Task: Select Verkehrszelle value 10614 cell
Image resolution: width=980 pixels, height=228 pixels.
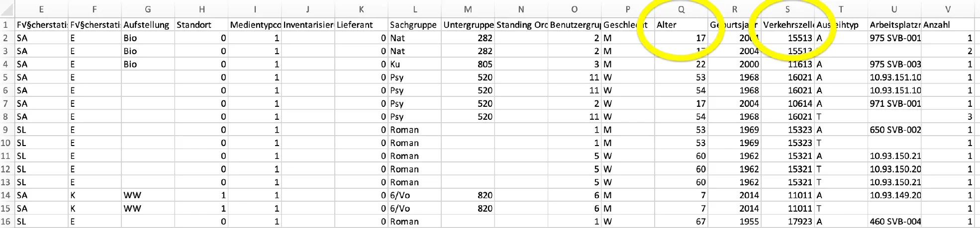Action: pos(787,103)
